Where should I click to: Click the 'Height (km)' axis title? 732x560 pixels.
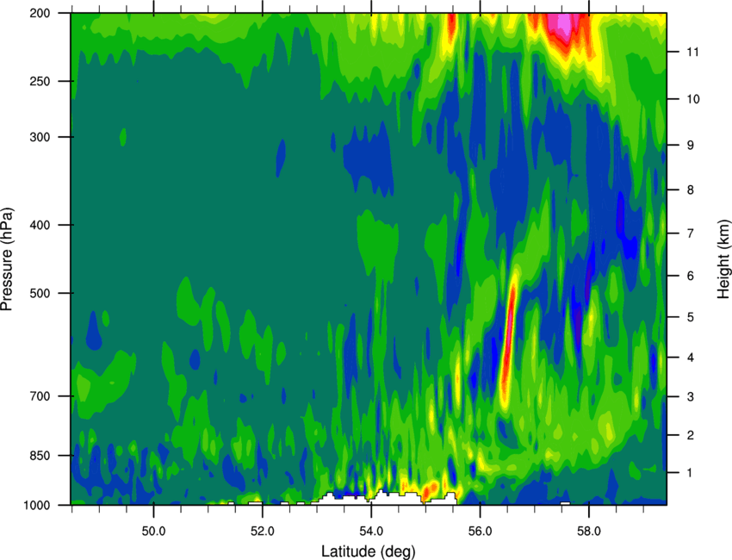pos(723,259)
